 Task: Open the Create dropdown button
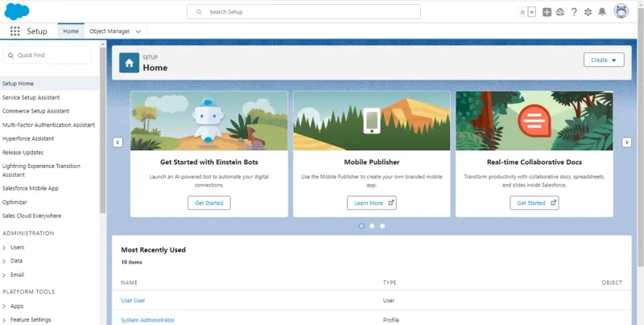tap(604, 60)
